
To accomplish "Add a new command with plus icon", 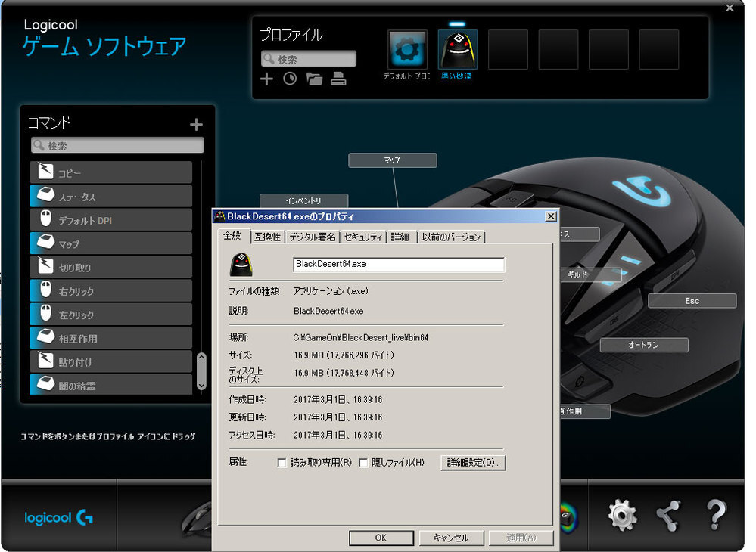I will tap(196, 125).
